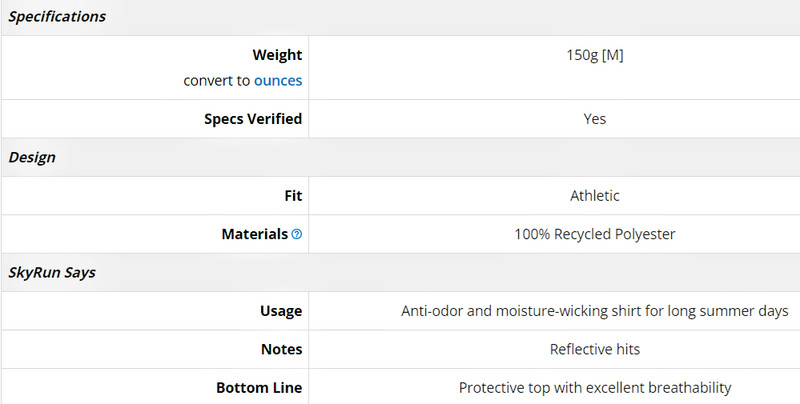Select the Reflective hits note
The width and height of the screenshot is (800, 404).
coord(595,349)
